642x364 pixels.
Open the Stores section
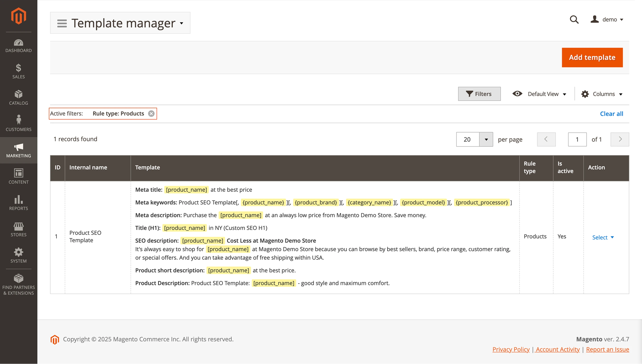coord(19,230)
